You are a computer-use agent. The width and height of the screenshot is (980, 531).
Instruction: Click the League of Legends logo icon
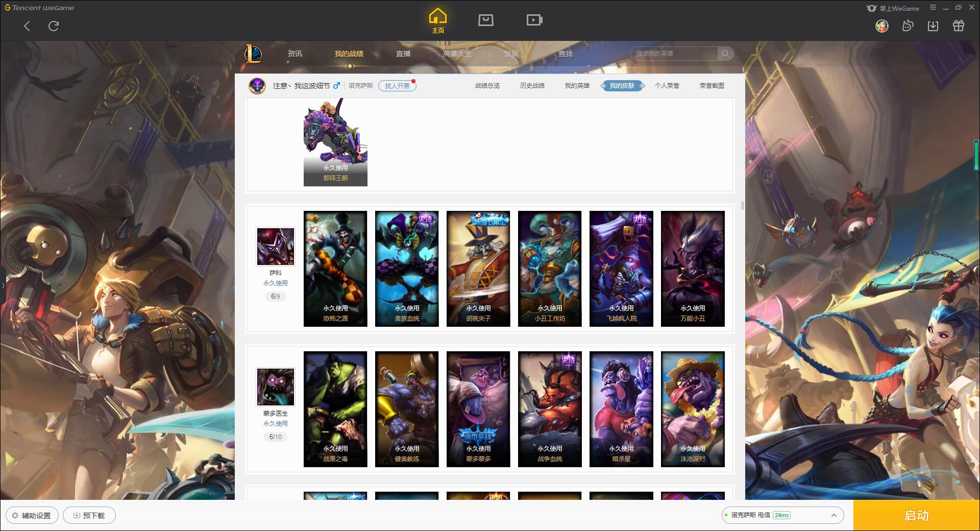point(253,54)
